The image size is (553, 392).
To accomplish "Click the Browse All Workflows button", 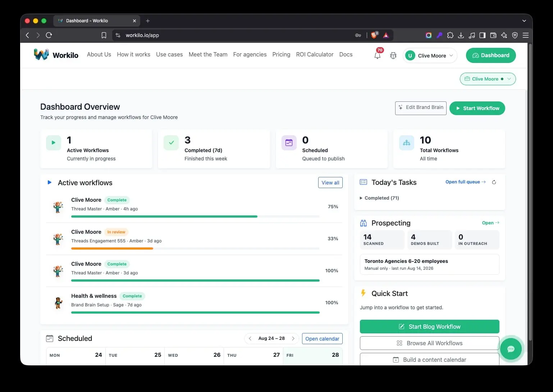I will (429, 343).
